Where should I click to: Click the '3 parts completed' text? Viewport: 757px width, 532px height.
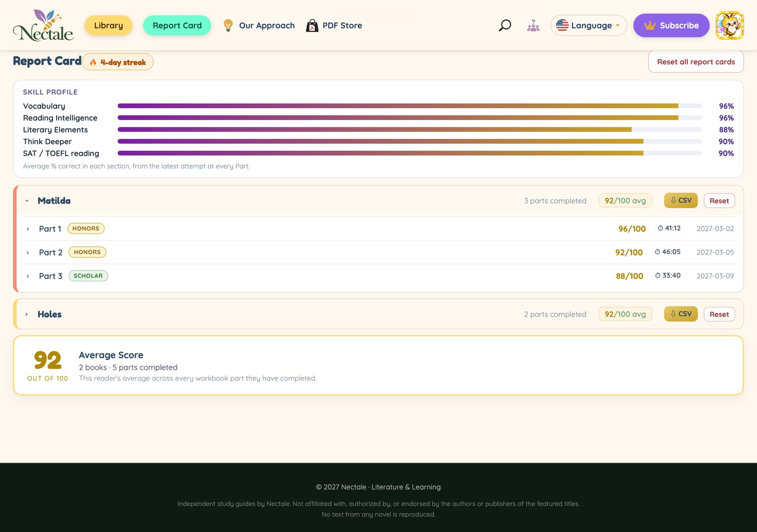(x=555, y=201)
